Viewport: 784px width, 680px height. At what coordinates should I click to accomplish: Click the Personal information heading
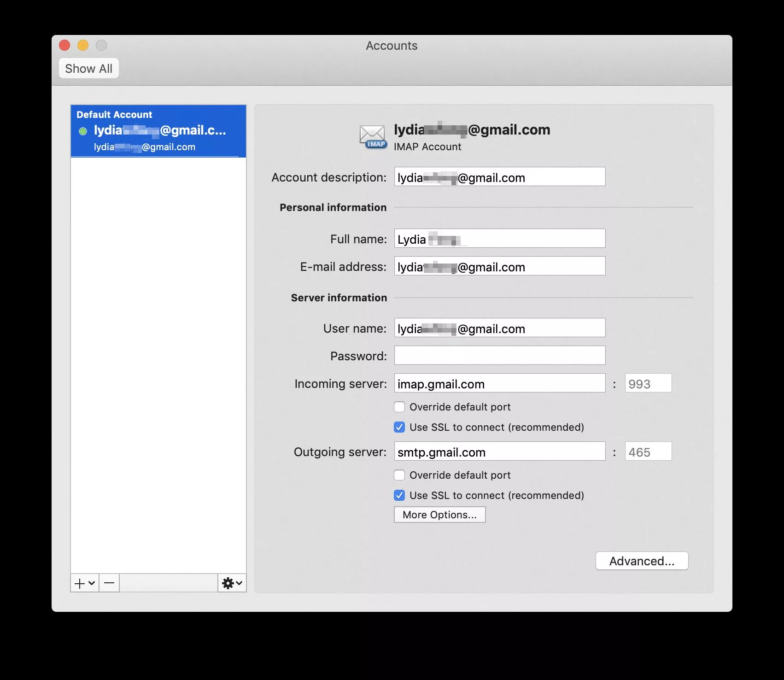click(333, 207)
